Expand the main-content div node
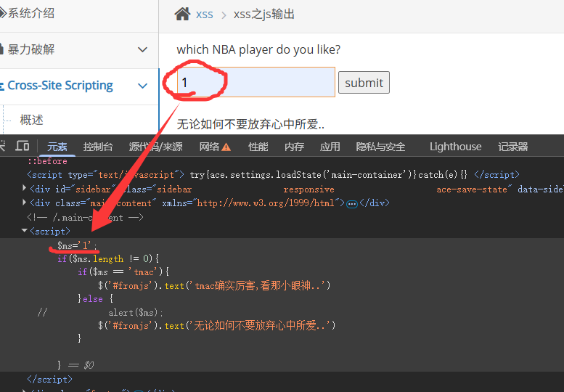Screen dimensions: 564x392 pos(24,203)
